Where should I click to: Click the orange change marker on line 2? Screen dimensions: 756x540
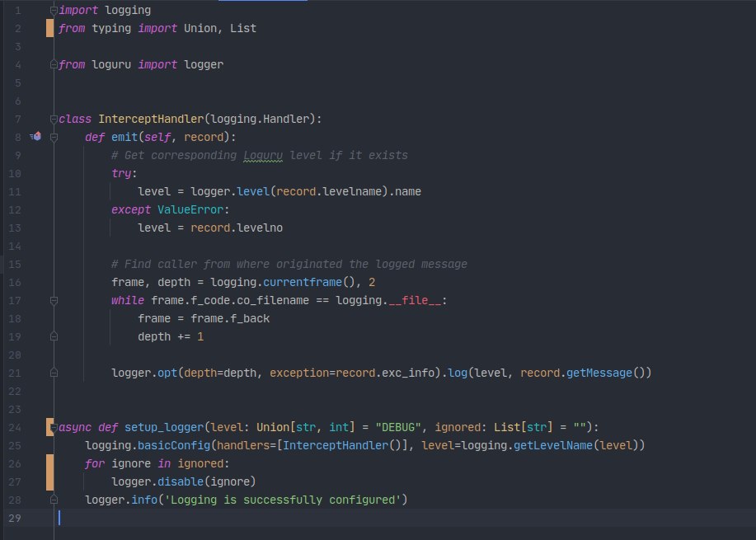point(49,29)
